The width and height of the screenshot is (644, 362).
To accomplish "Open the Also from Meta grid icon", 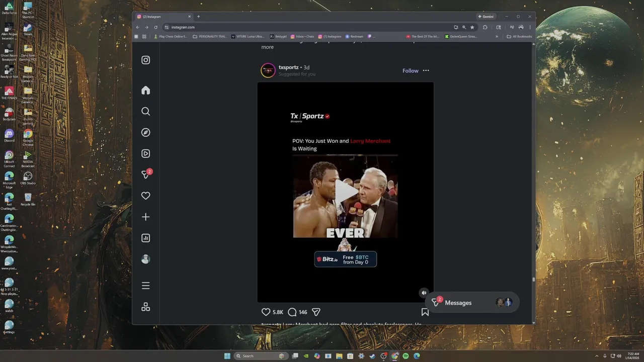I will 145,307.
